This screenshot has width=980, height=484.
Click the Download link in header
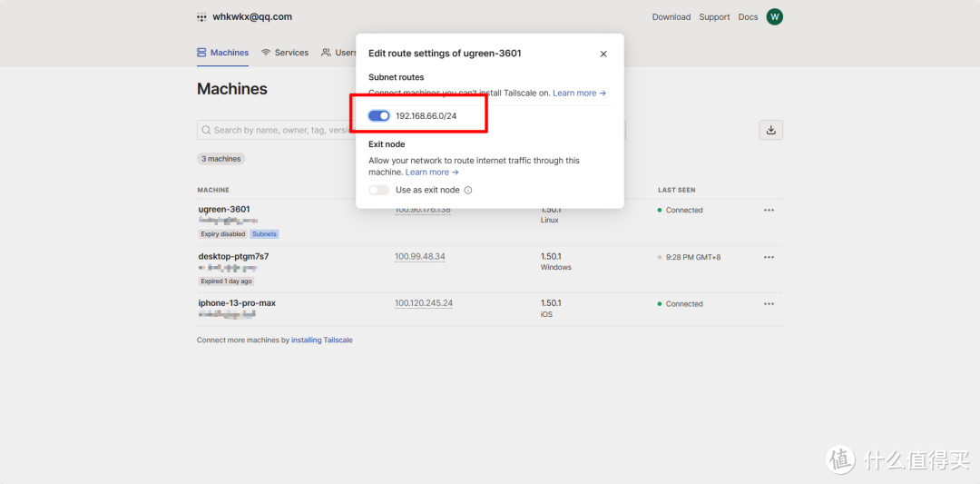tap(671, 17)
